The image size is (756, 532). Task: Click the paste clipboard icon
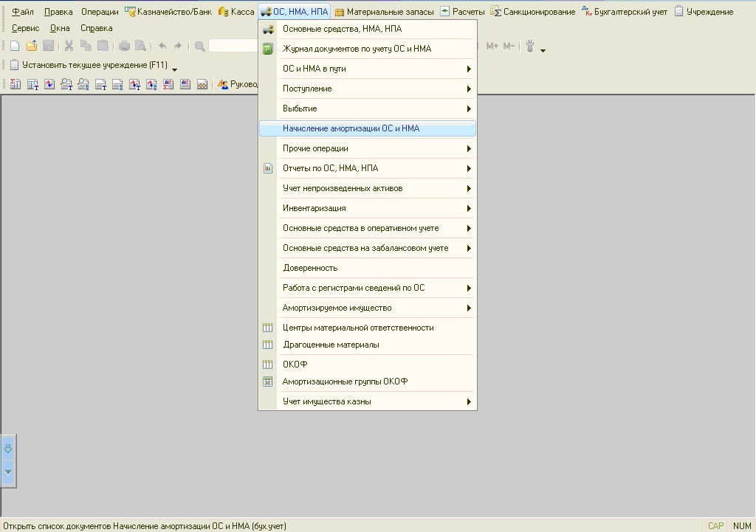tap(103, 46)
